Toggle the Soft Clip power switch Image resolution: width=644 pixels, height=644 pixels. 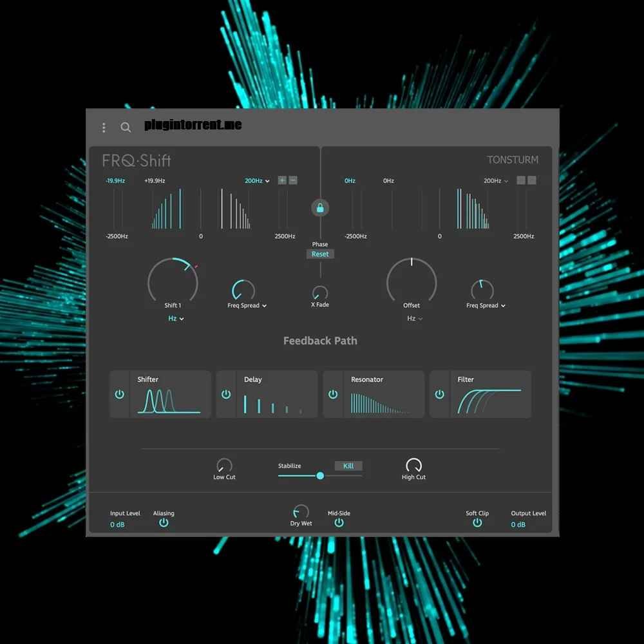point(477,522)
